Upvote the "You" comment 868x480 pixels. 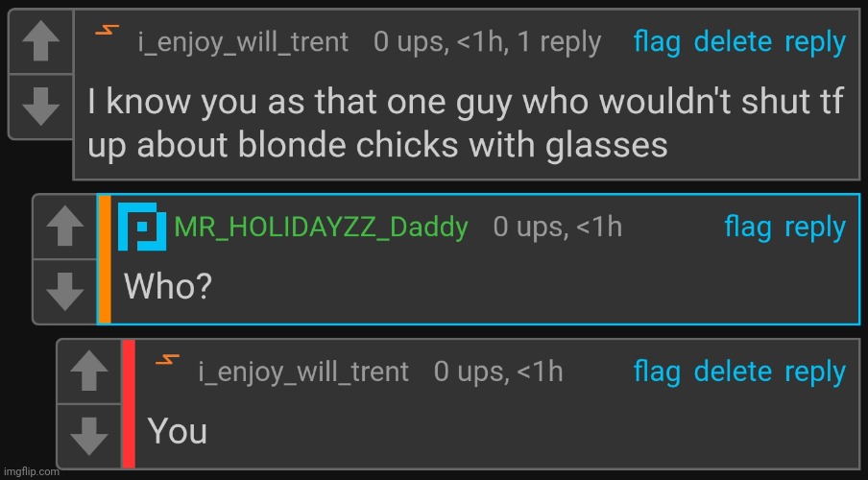pos(89,371)
